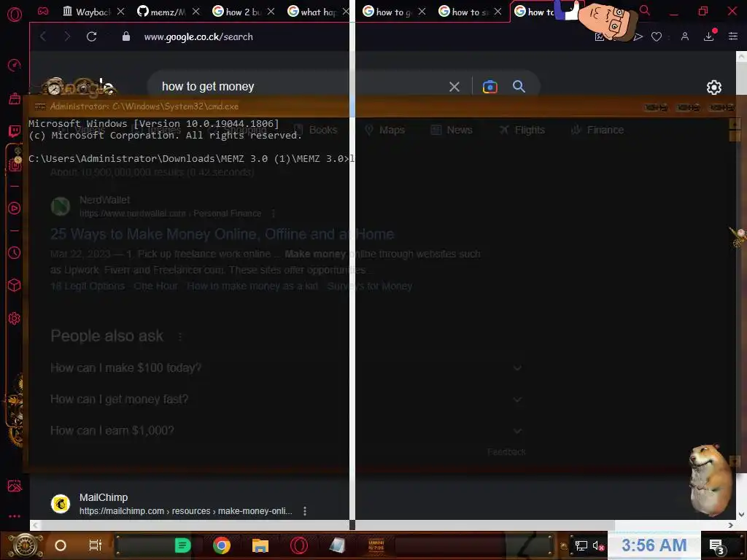
Task: Open tab search magnifier in title bar
Action: (645, 10)
